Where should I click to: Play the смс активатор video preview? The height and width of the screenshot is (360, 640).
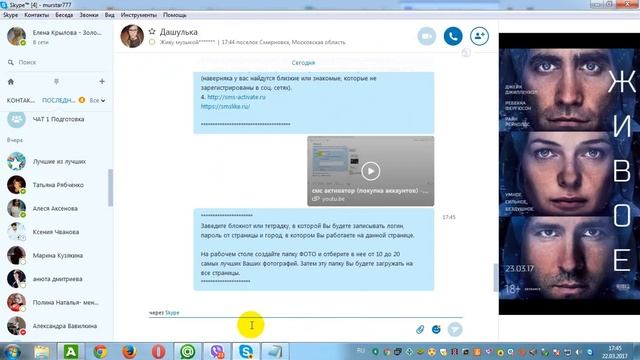371,171
